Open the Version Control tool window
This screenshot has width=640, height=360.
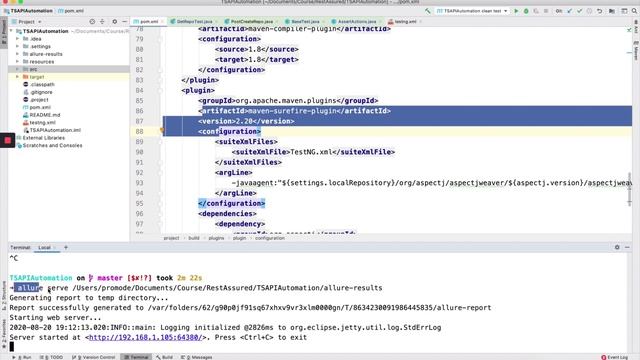point(93,357)
